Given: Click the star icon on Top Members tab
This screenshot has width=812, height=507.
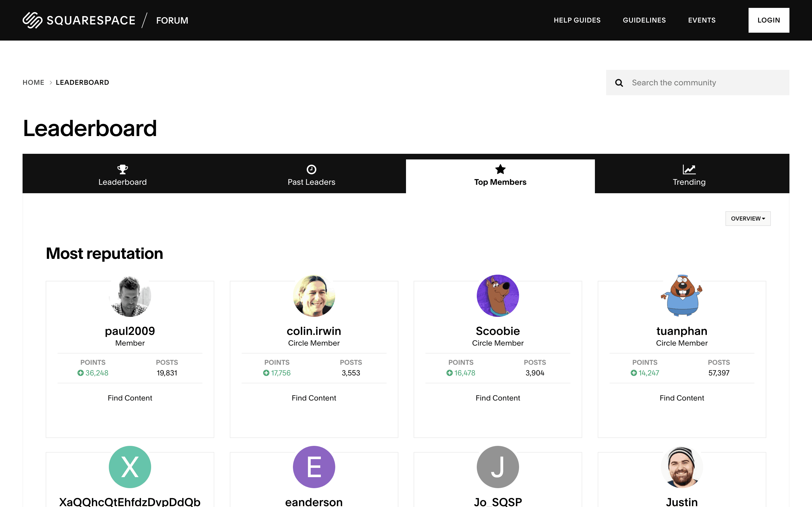Looking at the screenshot, I should (500, 169).
